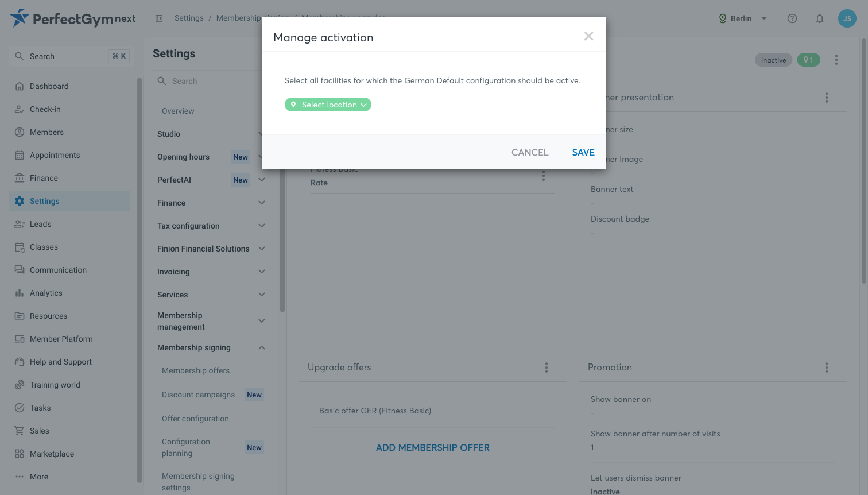Image resolution: width=868 pixels, height=495 pixels.
Task: Expand the Tax configuration section
Action: click(262, 226)
